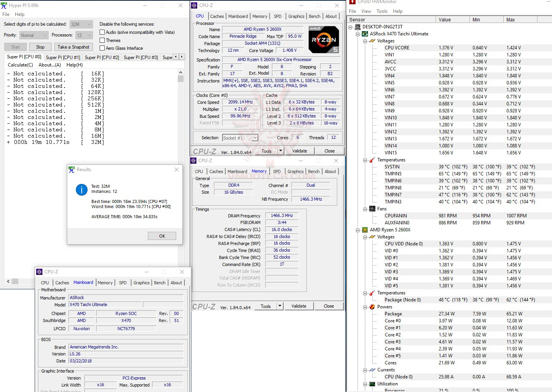Click the Take a Snapshot button

click(x=74, y=47)
